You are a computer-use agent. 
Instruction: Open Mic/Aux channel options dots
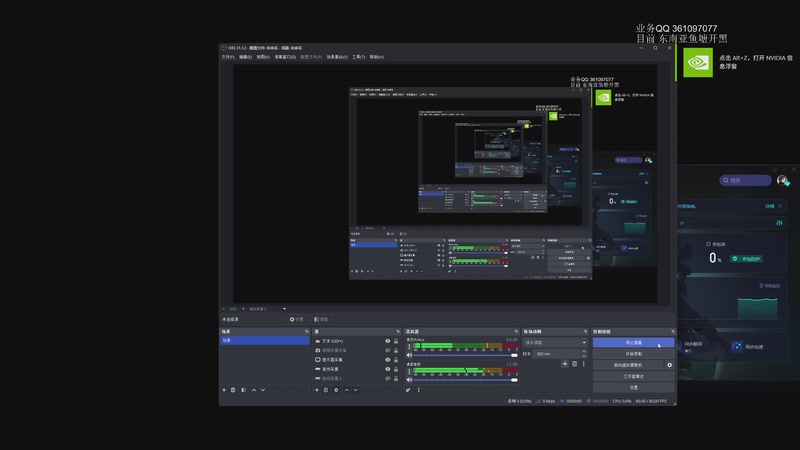[x=409, y=347]
